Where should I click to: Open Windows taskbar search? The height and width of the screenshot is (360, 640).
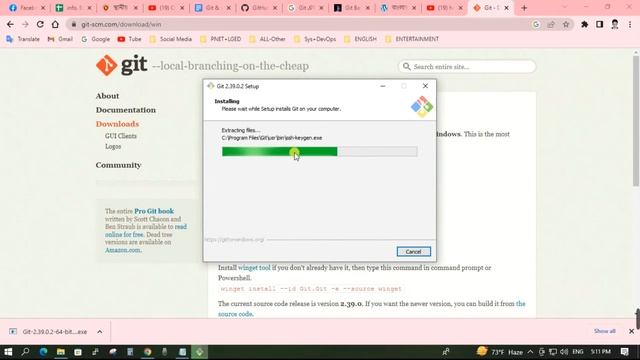point(25,352)
